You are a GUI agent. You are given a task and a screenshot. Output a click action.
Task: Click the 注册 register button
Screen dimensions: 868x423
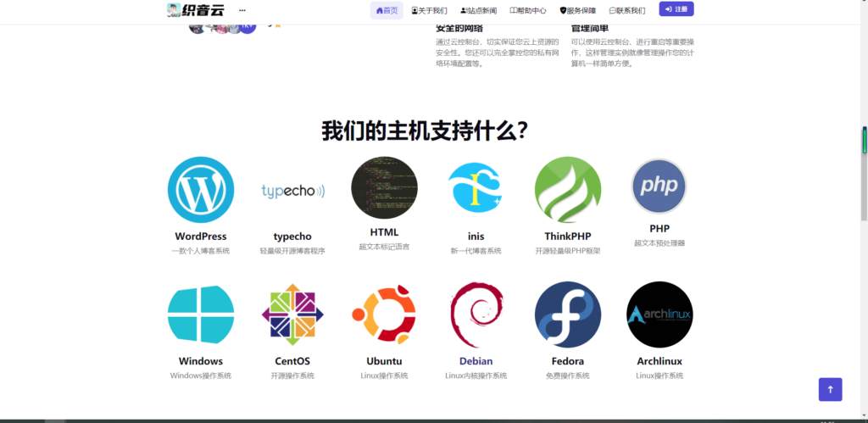tap(676, 9)
